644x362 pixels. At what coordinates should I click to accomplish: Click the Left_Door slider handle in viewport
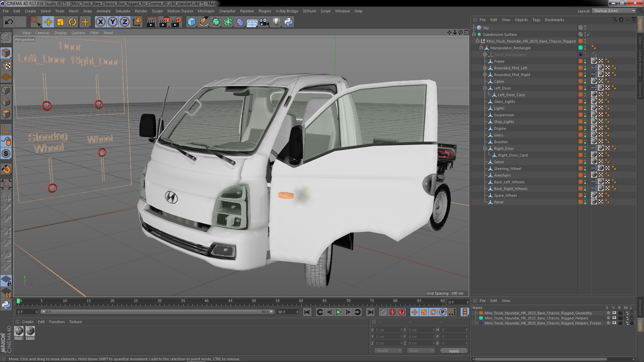pyautogui.click(x=47, y=106)
